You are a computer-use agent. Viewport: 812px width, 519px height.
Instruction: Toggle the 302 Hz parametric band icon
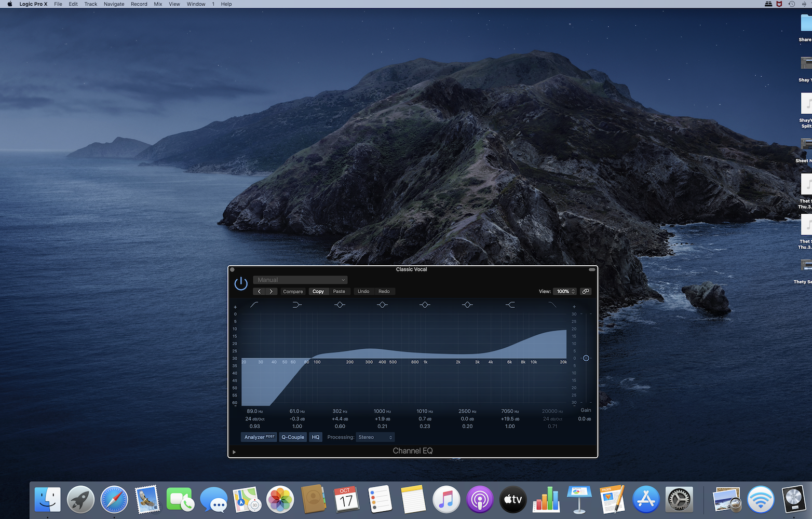click(340, 305)
